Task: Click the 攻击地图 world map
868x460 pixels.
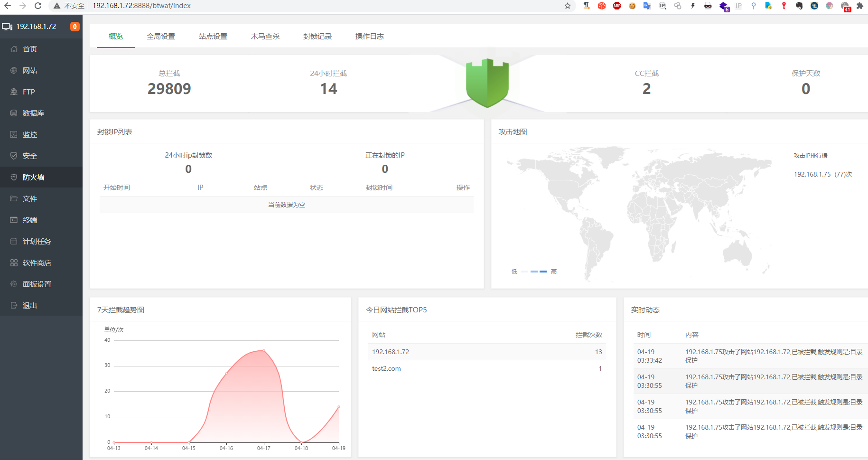Action: pos(638,214)
